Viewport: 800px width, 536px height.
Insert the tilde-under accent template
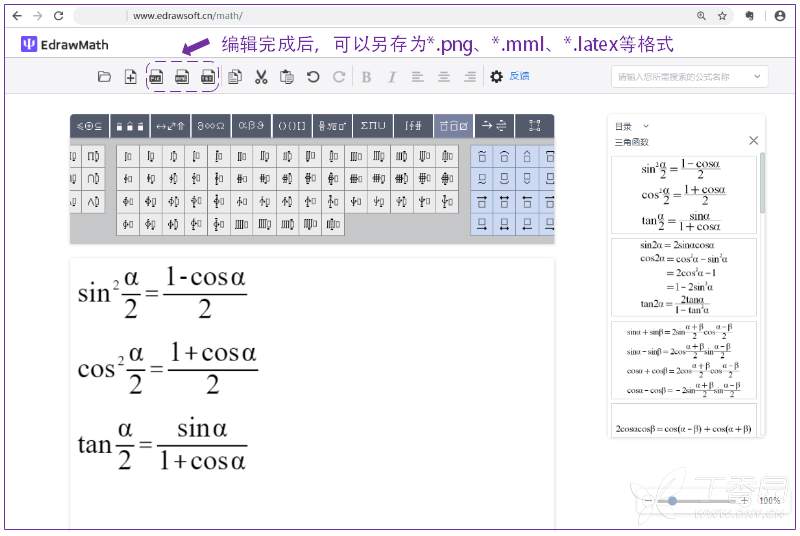pos(482,178)
